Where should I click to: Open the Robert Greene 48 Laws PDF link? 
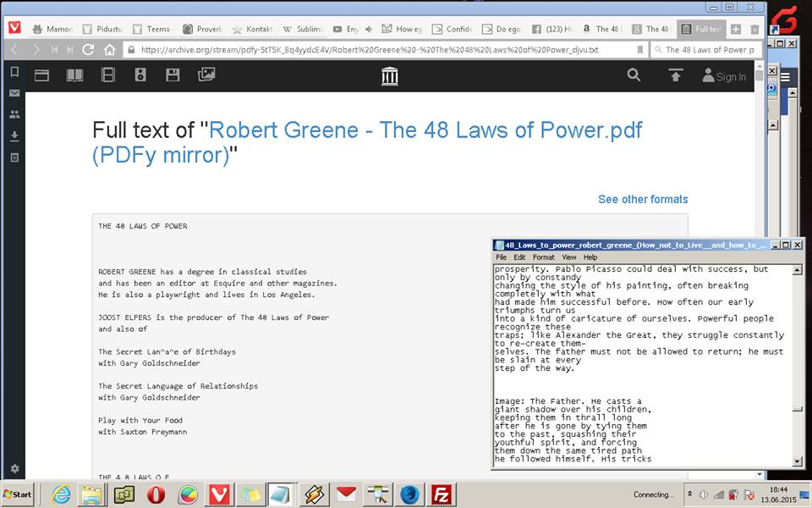(x=367, y=142)
